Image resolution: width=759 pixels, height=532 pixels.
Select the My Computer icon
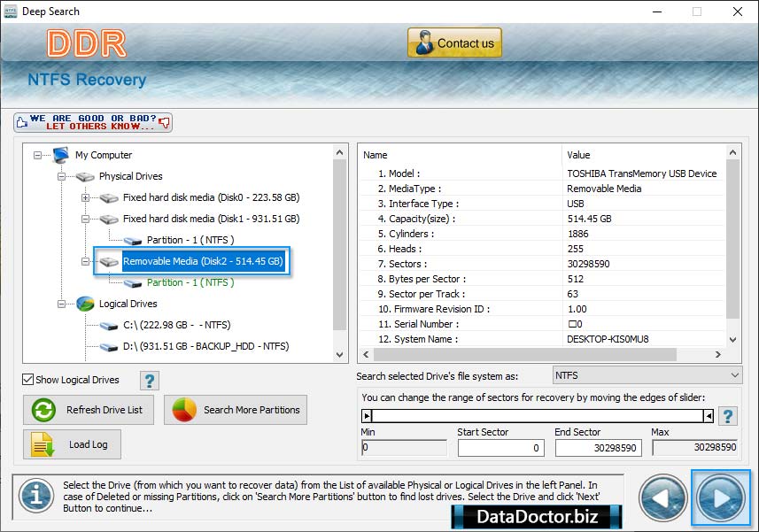point(61,155)
